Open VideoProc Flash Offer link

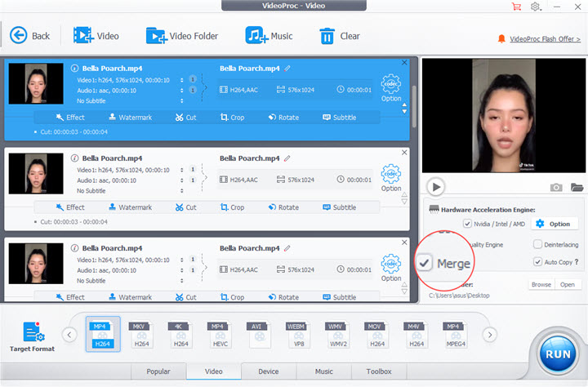[x=545, y=38]
